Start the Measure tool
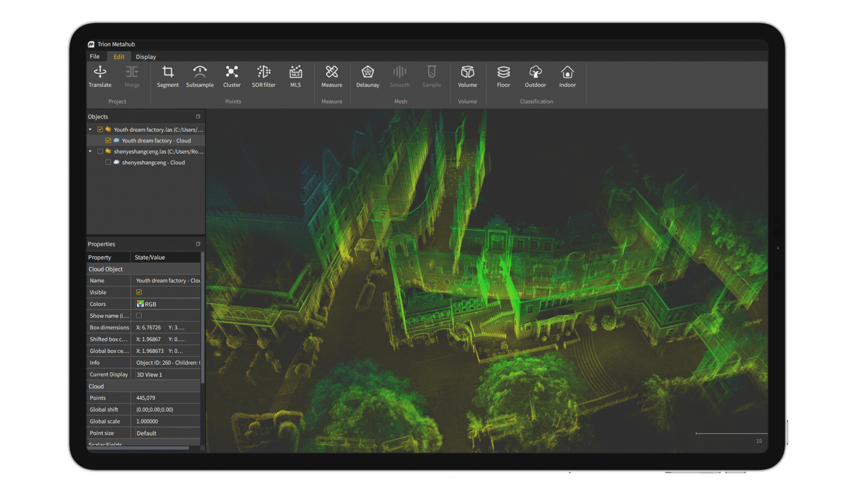 (x=332, y=76)
